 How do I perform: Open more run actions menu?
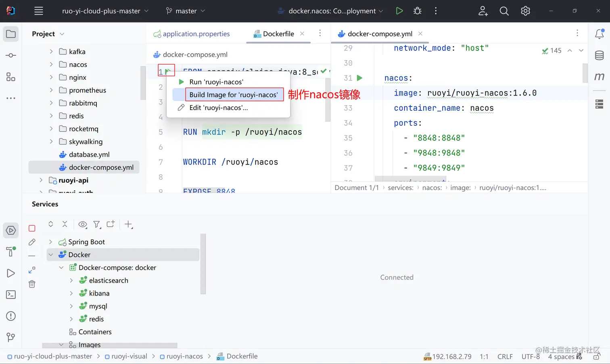[436, 11]
